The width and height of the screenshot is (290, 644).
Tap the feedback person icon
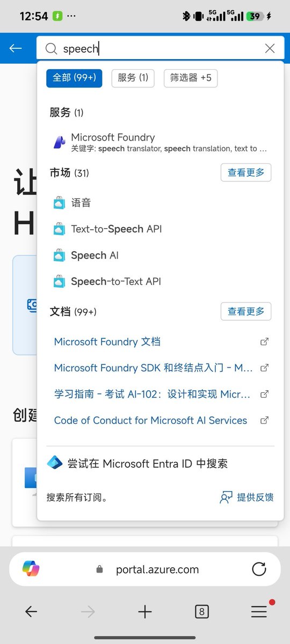click(226, 497)
